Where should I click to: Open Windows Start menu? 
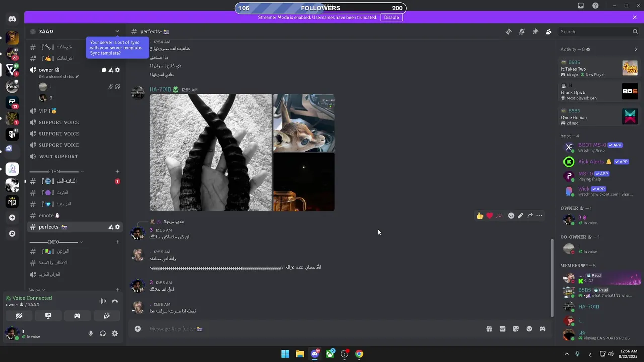(x=285, y=354)
